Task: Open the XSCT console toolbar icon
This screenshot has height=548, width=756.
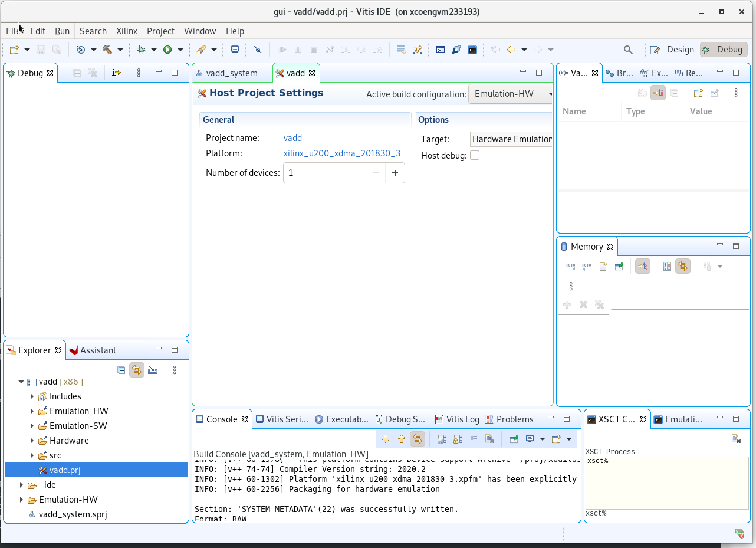Action: tap(472, 50)
